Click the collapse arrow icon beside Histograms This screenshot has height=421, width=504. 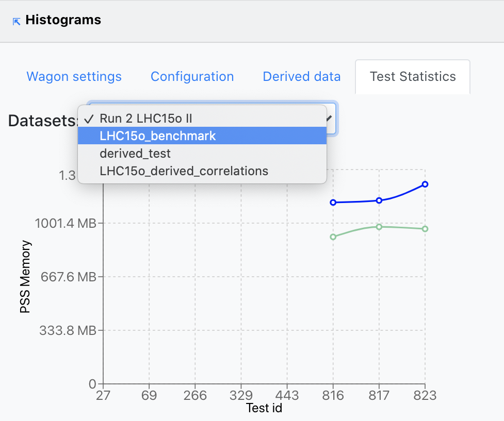[17, 21]
